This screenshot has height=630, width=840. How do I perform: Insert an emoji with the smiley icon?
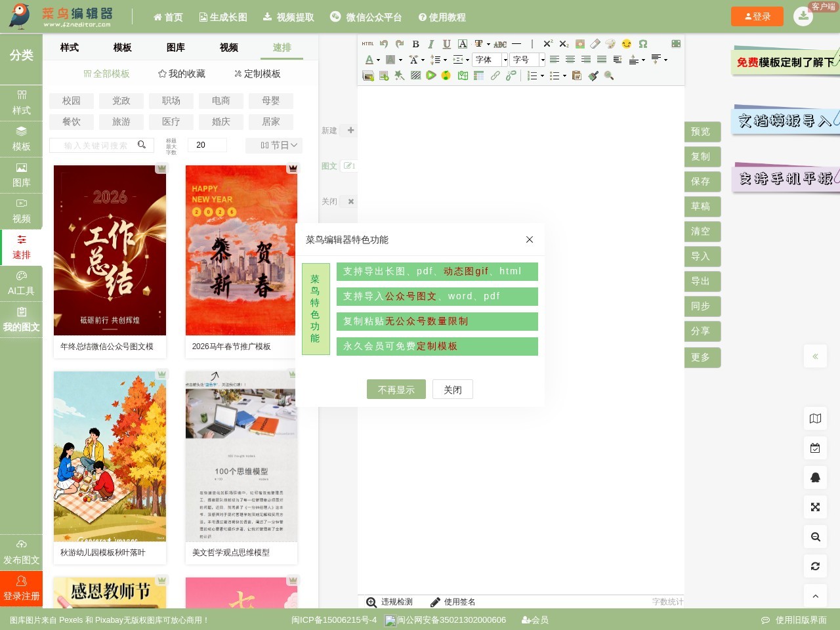tap(627, 44)
